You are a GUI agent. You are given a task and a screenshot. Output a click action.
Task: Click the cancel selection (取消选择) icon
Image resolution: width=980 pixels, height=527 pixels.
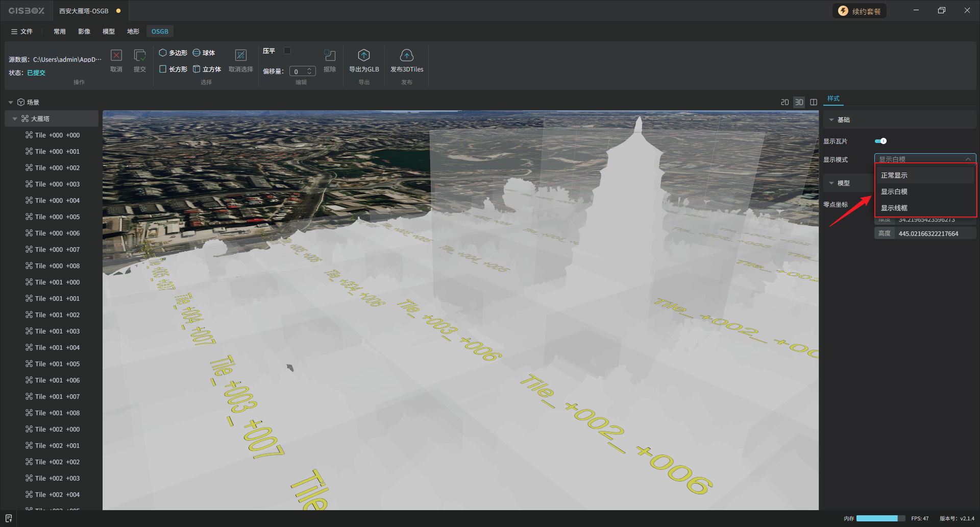coord(240,55)
